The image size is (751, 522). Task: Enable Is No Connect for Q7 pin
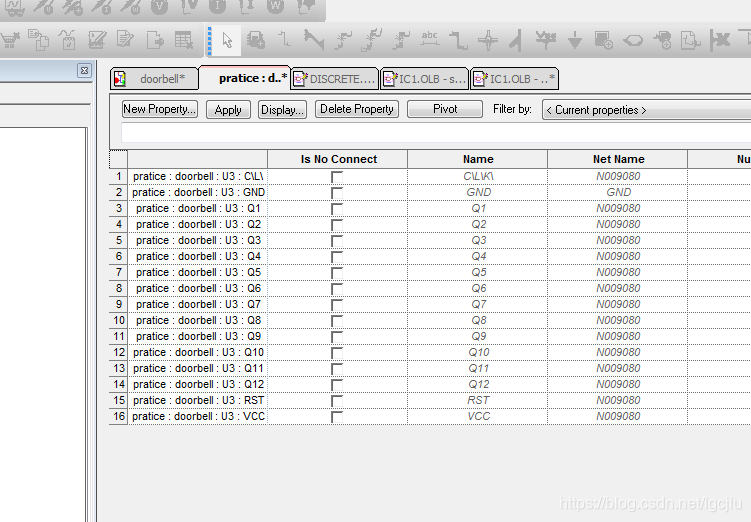coord(337,305)
